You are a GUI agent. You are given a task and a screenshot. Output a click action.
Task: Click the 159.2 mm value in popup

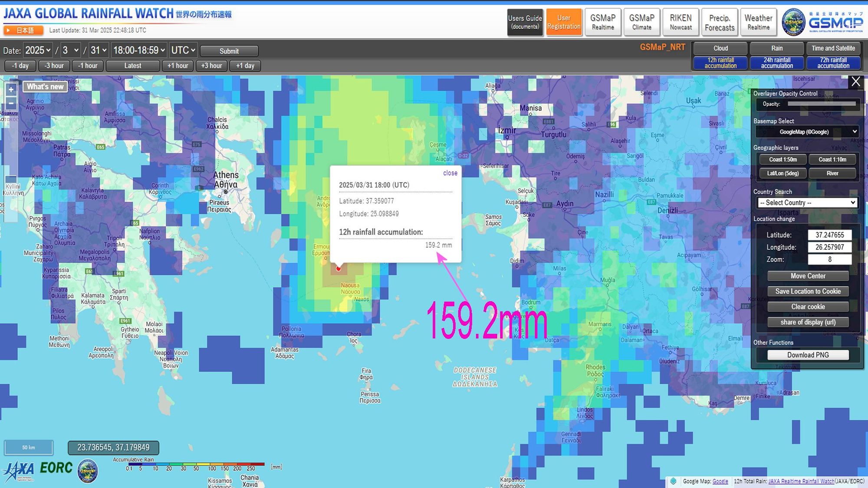pyautogui.click(x=438, y=245)
